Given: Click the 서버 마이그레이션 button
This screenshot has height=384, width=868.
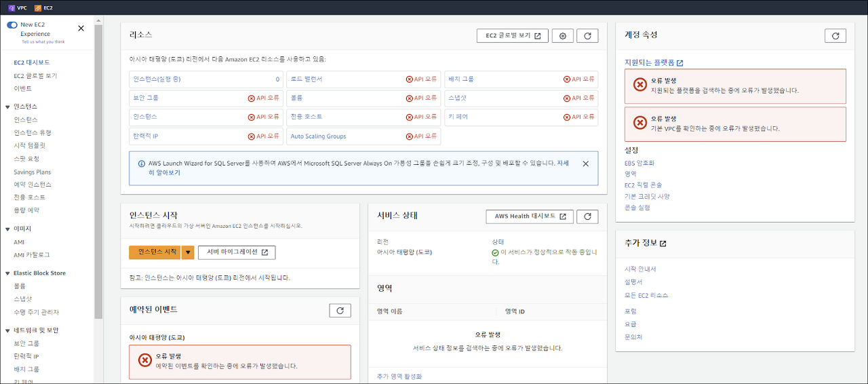Looking at the screenshot, I should point(237,252).
